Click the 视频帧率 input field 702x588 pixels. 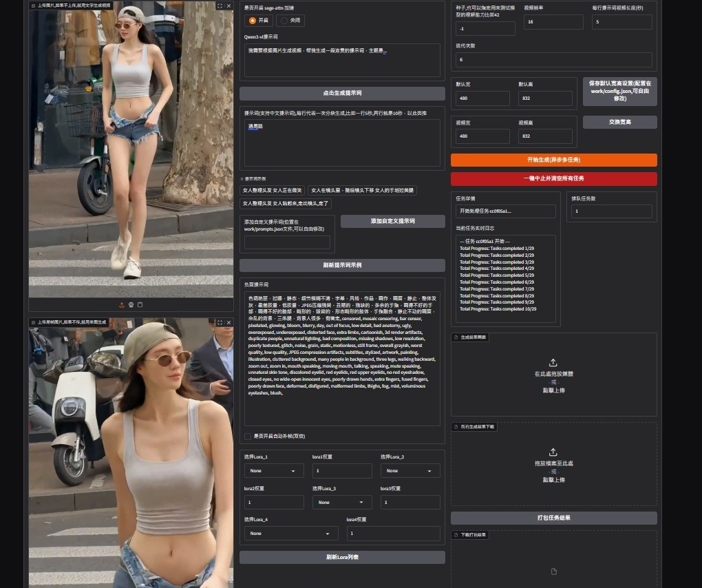pyautogui.click(x=553, y=22)
